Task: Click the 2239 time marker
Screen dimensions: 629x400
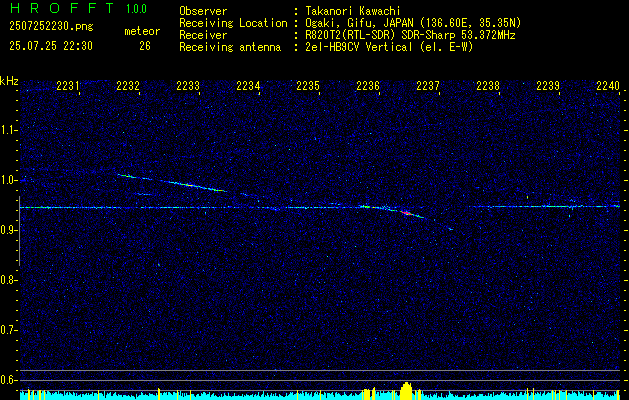Action: click(548, 86)
